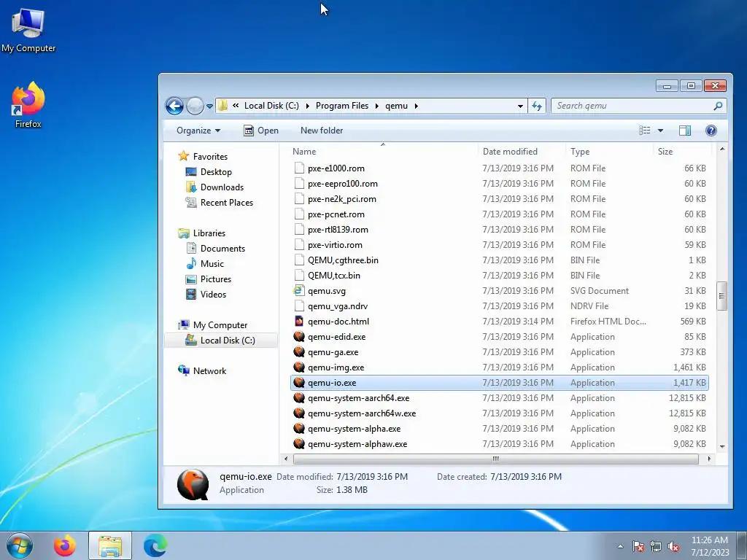Launch Firefox from the desktop shortcut
This screenshot has height=560, width=747.
tap(28, 105)
